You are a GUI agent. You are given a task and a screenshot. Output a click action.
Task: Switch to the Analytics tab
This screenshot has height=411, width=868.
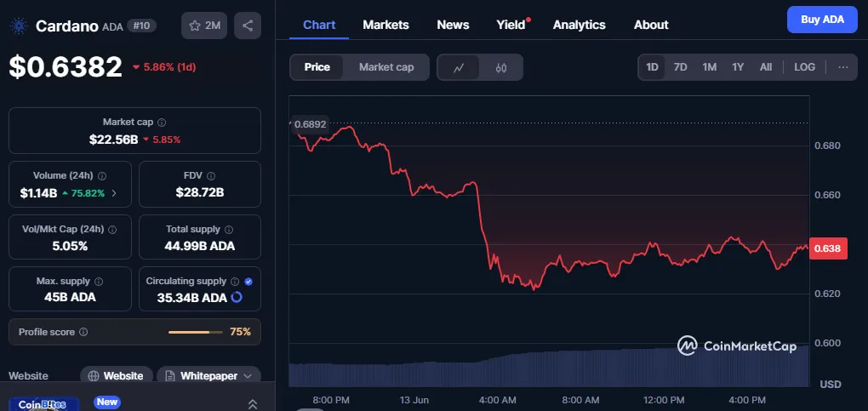tap(579, 25)
